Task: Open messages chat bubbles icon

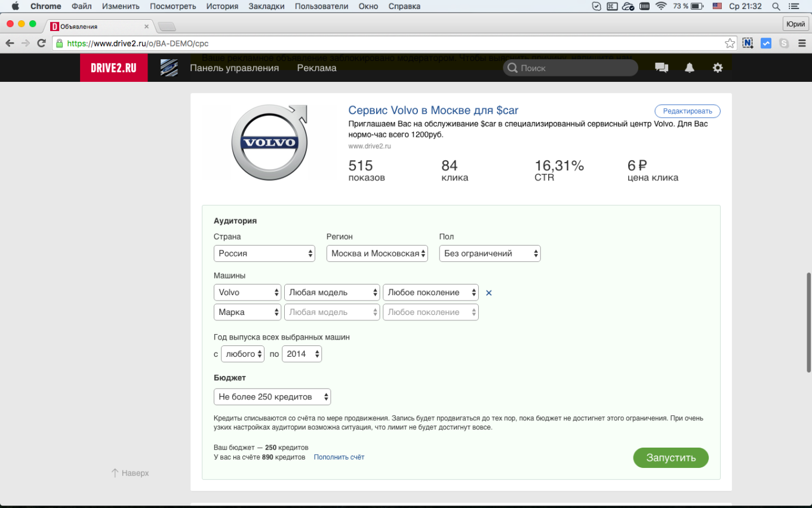Action: 662,68
